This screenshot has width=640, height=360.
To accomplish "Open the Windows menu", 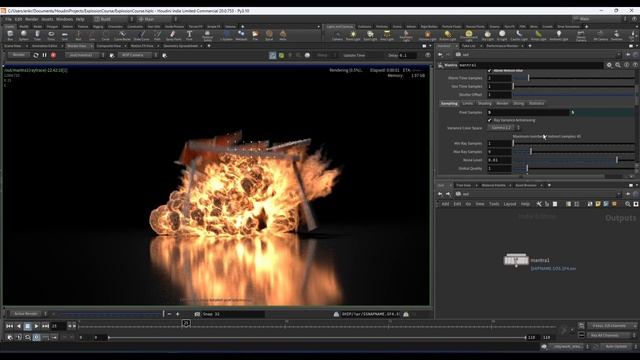I will (x=64, y=19).
